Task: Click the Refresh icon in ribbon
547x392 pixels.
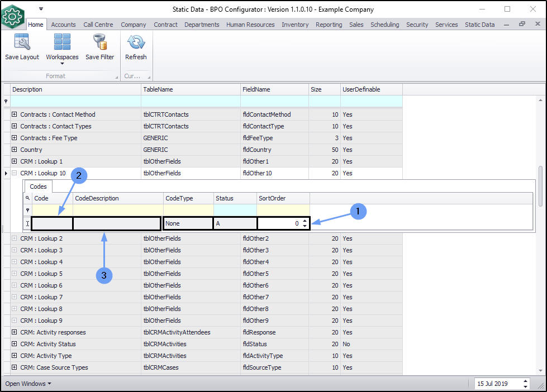Action: coord(136,42)
